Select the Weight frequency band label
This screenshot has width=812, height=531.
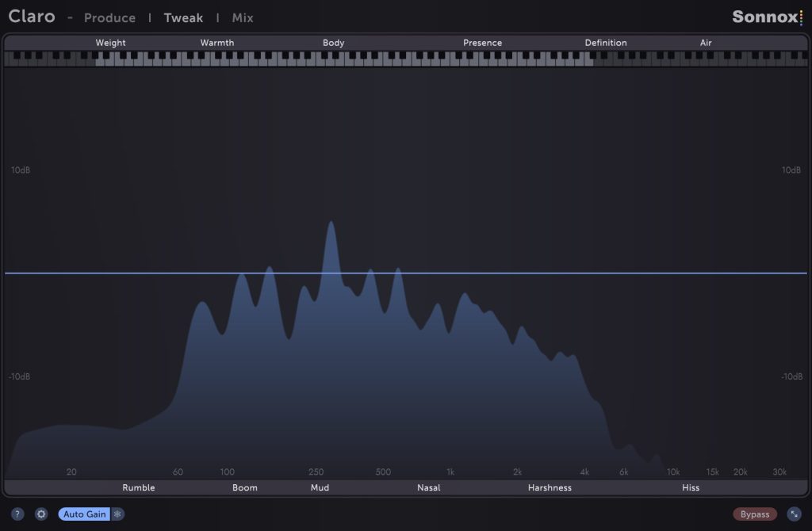point(110,43)
